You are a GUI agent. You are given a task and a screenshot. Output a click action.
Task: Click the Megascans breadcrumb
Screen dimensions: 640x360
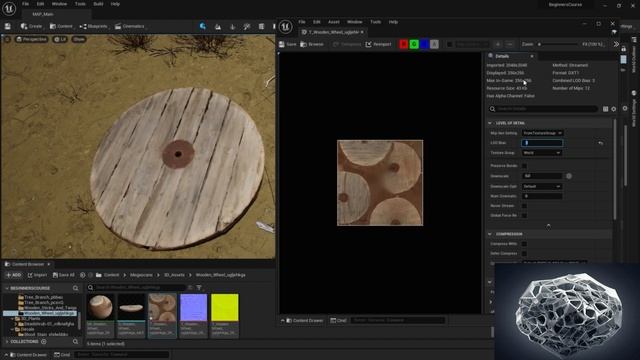pyautogui.click(x=141, y=275)
